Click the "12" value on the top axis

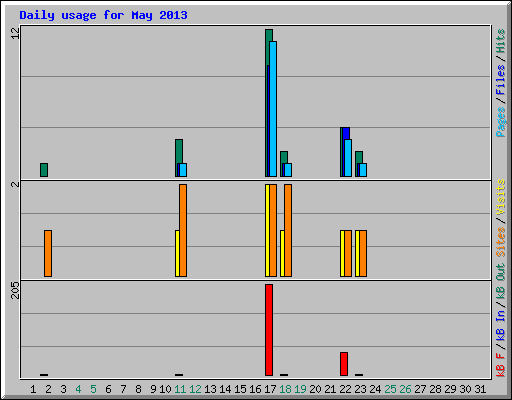16,33
